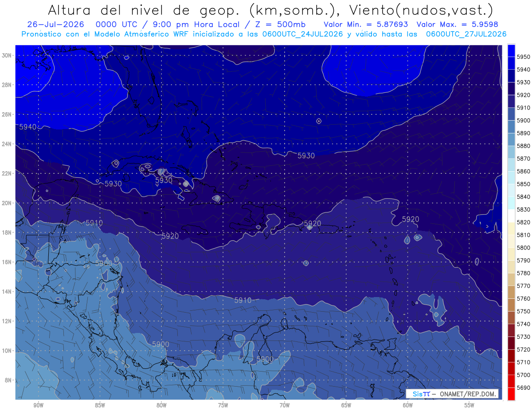Click 'Valor Max. = 5.9598' text

click(458, 24)
